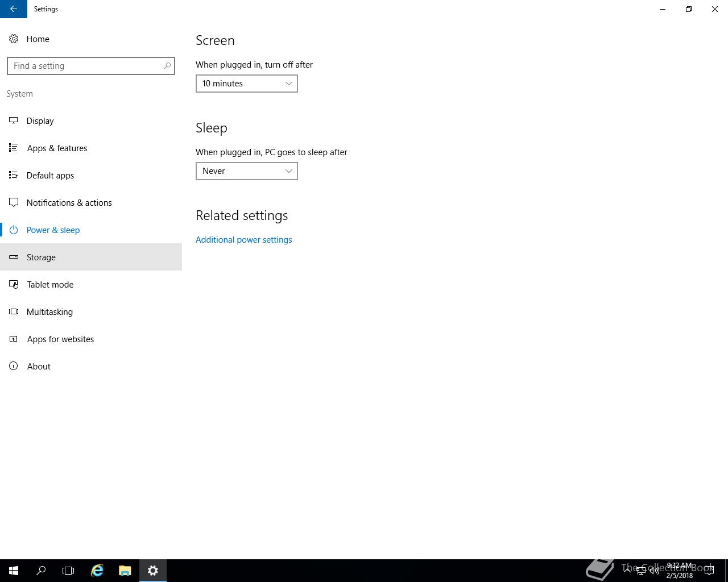Open the PC sleep after dropdown
The width and height of the screenshot is (728, 582).
(x=247, y=171)
